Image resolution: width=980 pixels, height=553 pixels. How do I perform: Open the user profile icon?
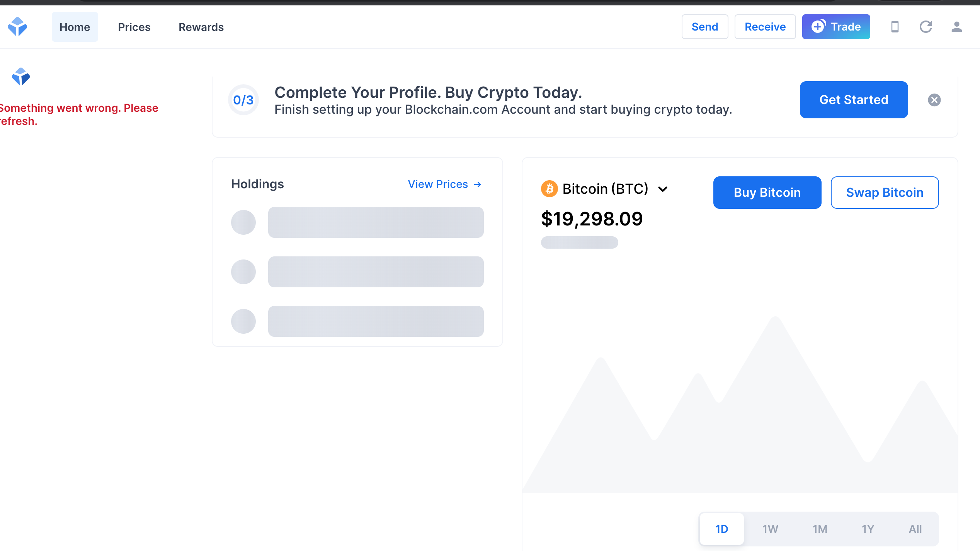[x=956, y=27]
